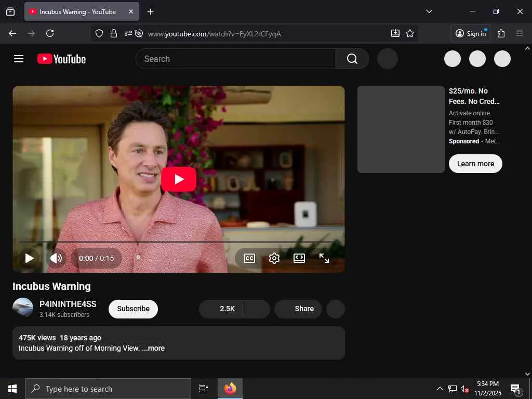The width and height of the screenshot is (532, 399).
Task: Click the search magnifier button
Action: pos(352,59)
